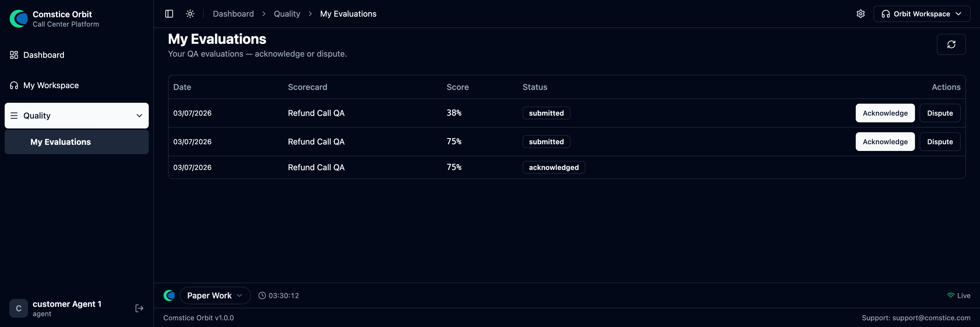Select My Evaluations sidebar item
Viewport: 980px width, 327px height.
(76, 142)
